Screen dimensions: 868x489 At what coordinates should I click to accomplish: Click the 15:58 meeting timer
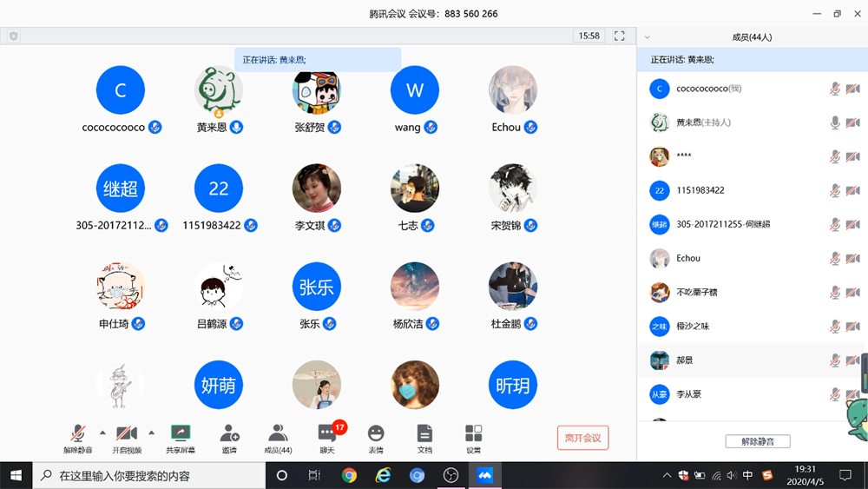point(589,36)
